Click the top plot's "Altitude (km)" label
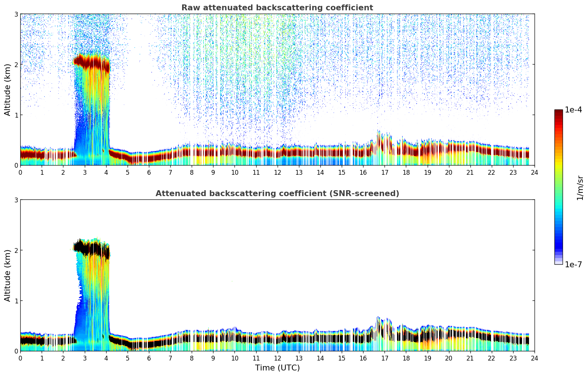 coord(8,90)
